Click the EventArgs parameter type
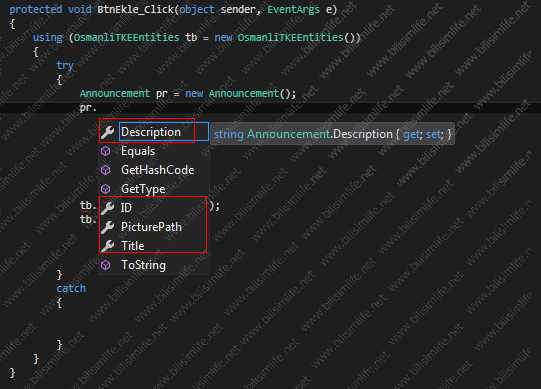541x389 pixels. (x=294, y=9)
